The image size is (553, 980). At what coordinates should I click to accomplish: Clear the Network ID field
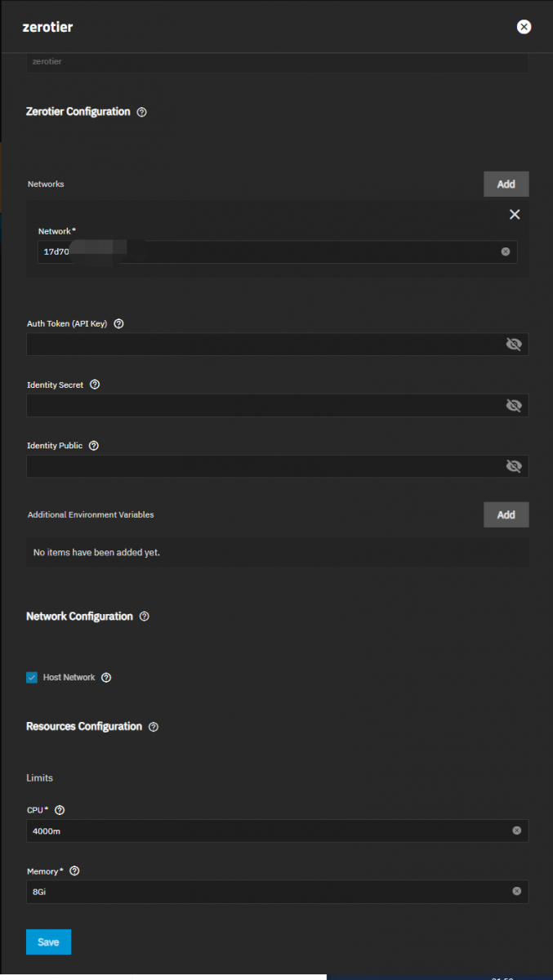pos(505,252)
